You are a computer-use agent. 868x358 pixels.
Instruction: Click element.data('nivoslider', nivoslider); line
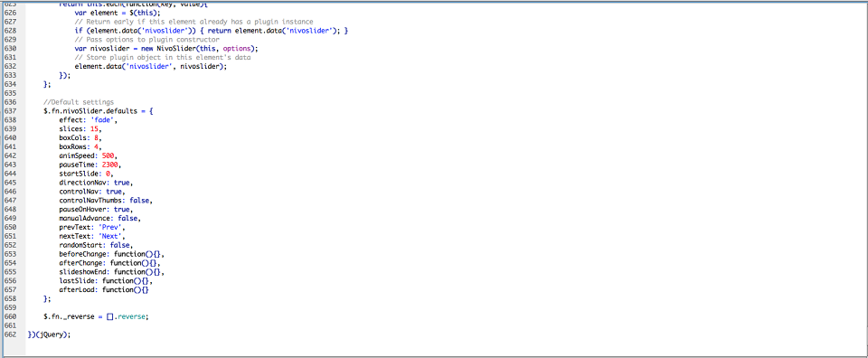pyautogui.click(x=151, y=66)
